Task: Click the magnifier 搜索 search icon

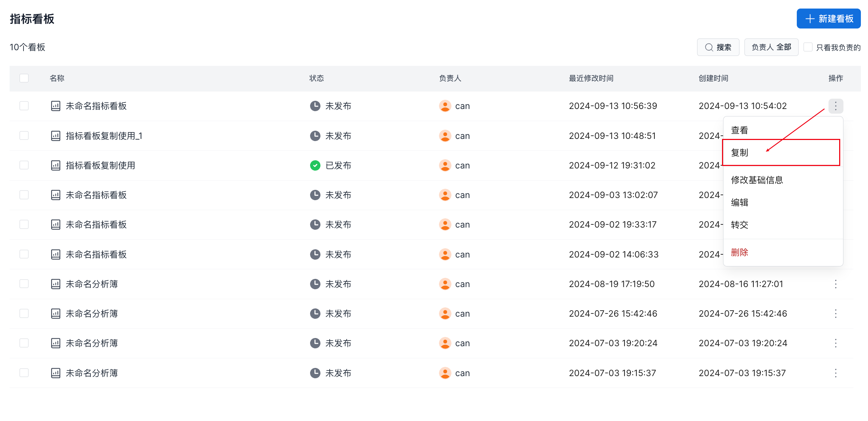Action: pos(709,47)
